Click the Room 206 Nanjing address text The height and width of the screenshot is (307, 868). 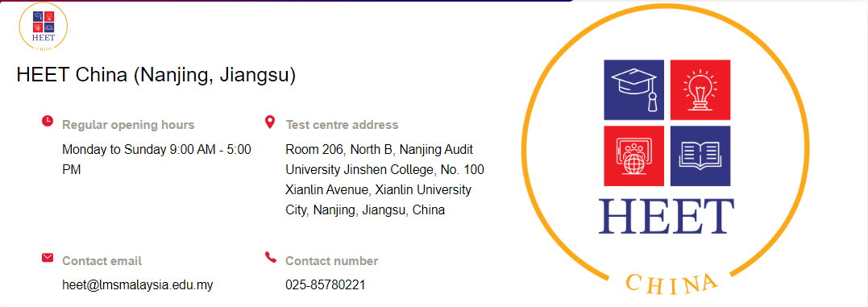point(384,180)
